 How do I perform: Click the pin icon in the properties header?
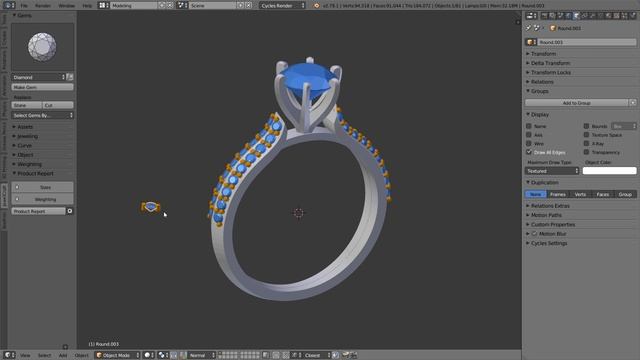point(528,28)
